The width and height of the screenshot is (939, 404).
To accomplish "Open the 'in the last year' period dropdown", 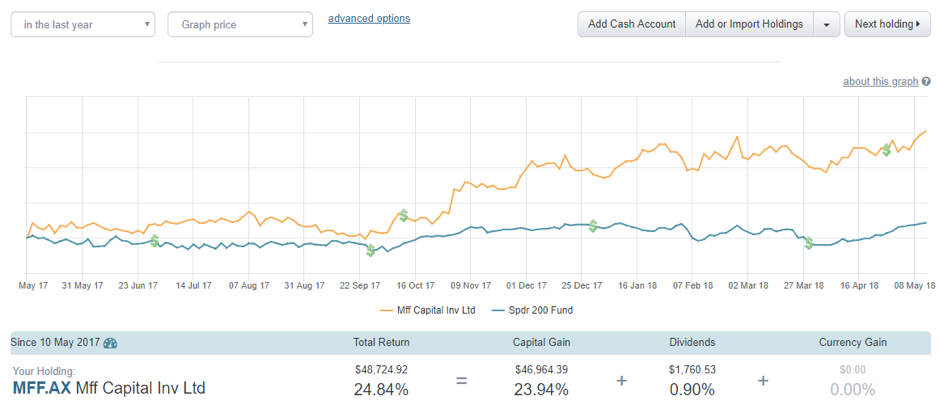I will (x=83, y=25).
